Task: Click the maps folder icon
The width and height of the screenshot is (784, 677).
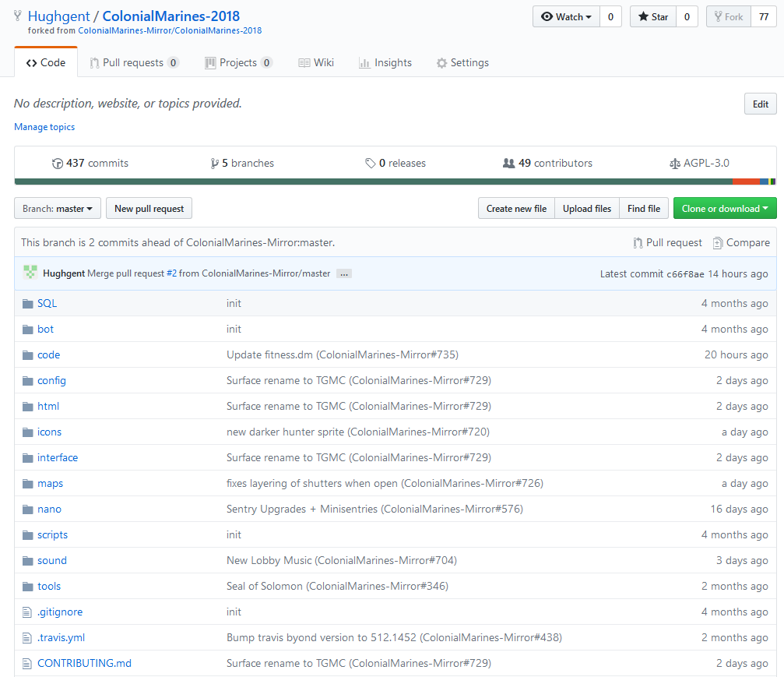Action: [x=27, y=484]
